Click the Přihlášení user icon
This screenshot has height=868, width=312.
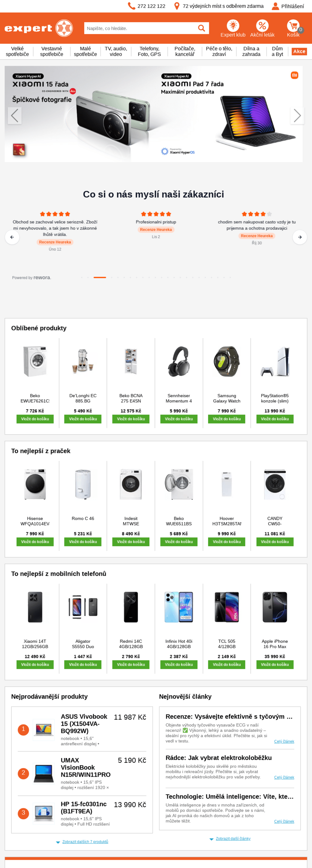pos(275,6)
